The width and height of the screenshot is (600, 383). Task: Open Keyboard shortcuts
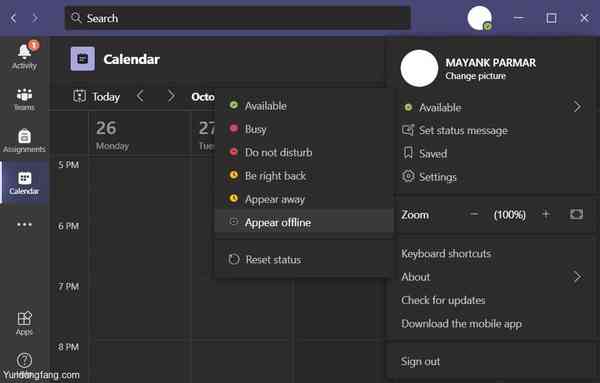tap(446, 253)
